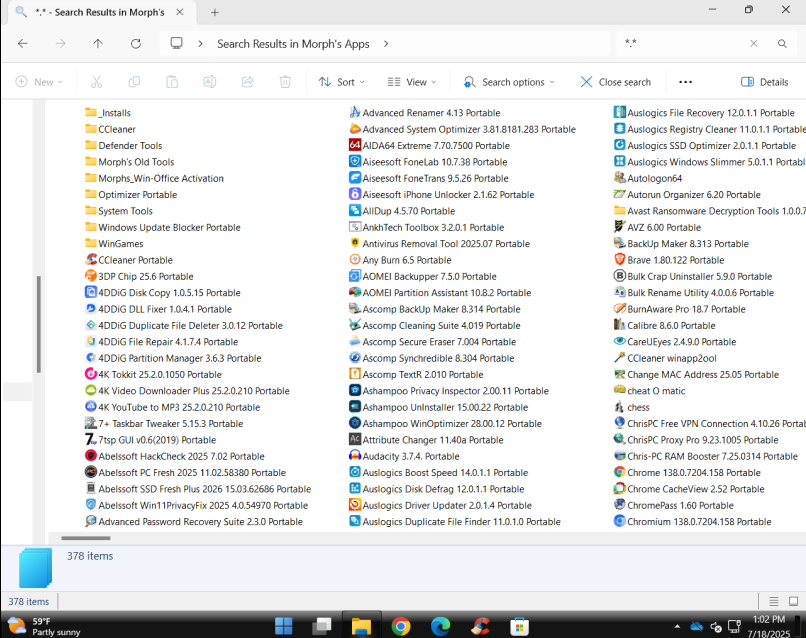Select 3DP Chip 25.6 Portable icon

[91, 276]
